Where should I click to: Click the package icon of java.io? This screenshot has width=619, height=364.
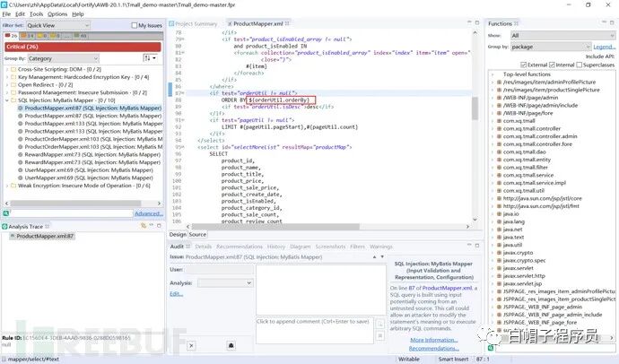click(x=499, y=213)
